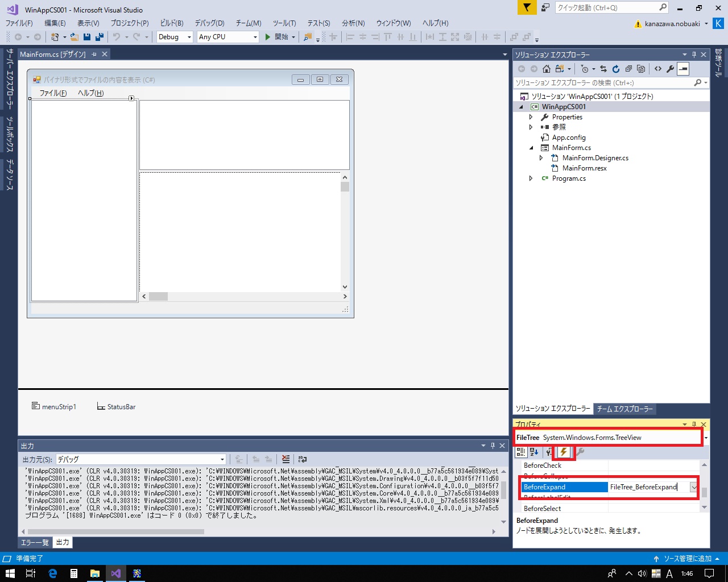The image size is (728, 582).
Task: Collapse WinAppCS001 project node
Action: [521, 107]
